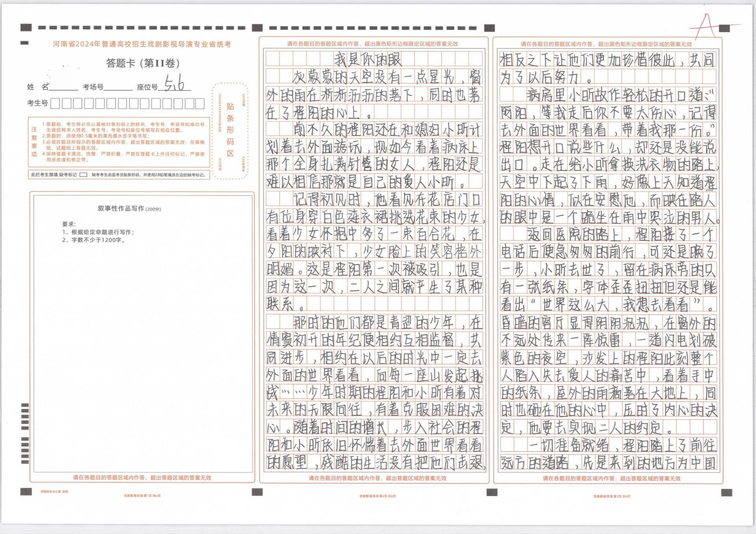The height and width of the screenshot is (534, 756).
Task: Click the first box of the '考生号' row
Action: [55, 103]
